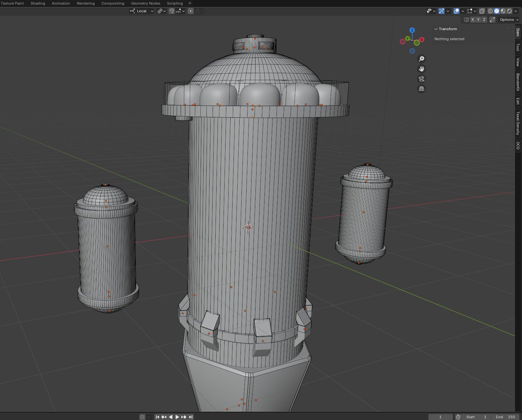Toggle preview range clock icon
The height and width of the screenshot is (420, 522).
pyautogui.click(x=458, y=417)
